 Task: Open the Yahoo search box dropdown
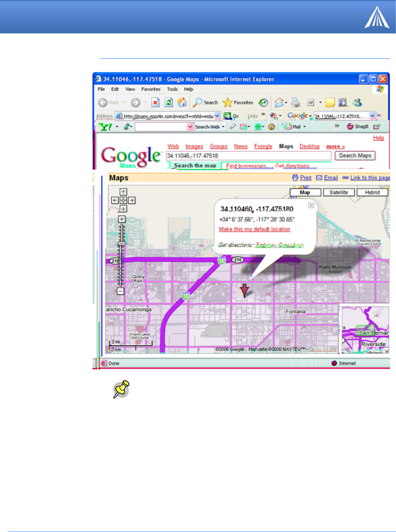pyautogui.click(x=190, y=127)
